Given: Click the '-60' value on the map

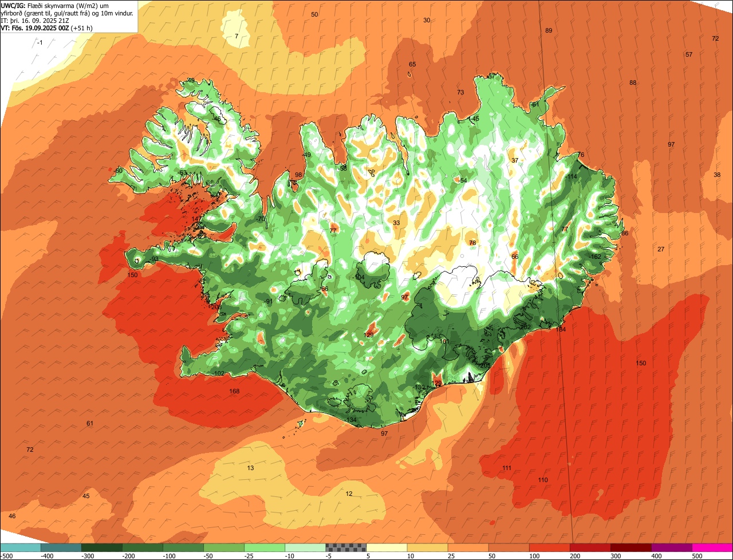Looking at the screenshot, I should point(118,171).
